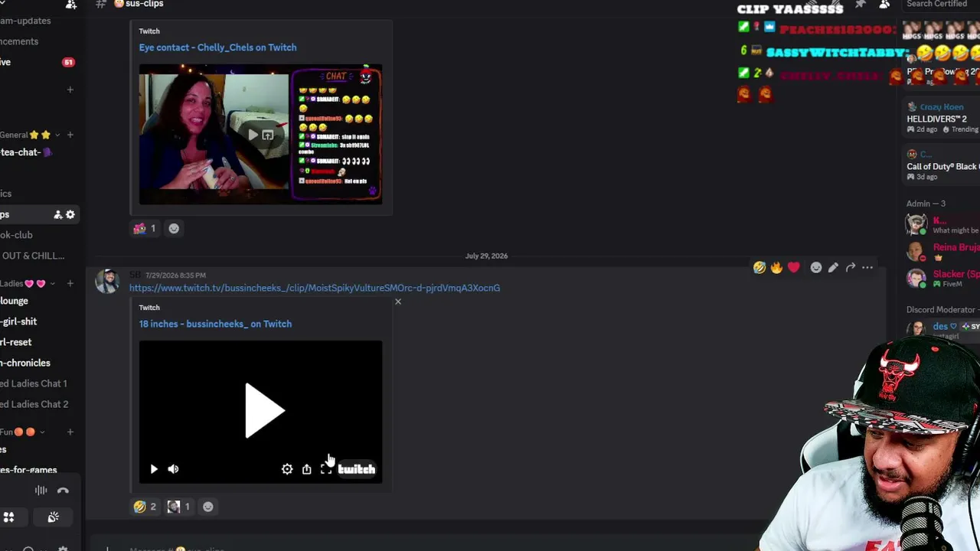Disconnect from the voice call
The height and width of the screenshot is (551, 980).
[63, 491]
